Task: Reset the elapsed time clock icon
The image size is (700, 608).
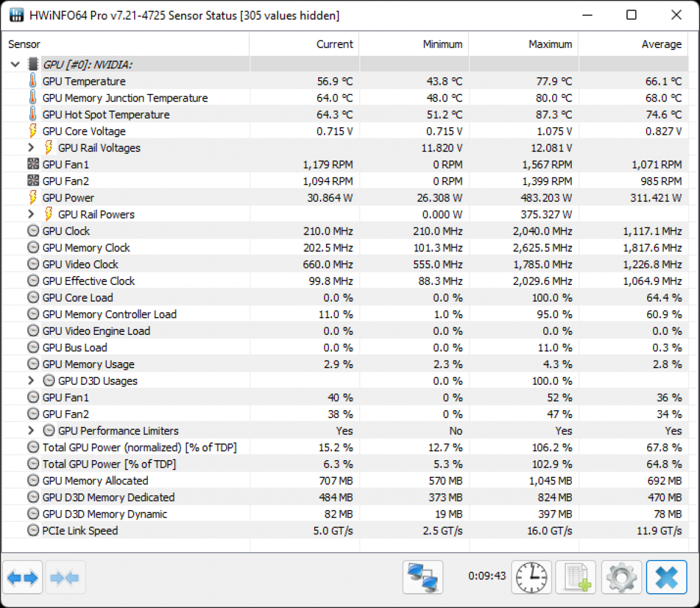Action: coord(531,577)
